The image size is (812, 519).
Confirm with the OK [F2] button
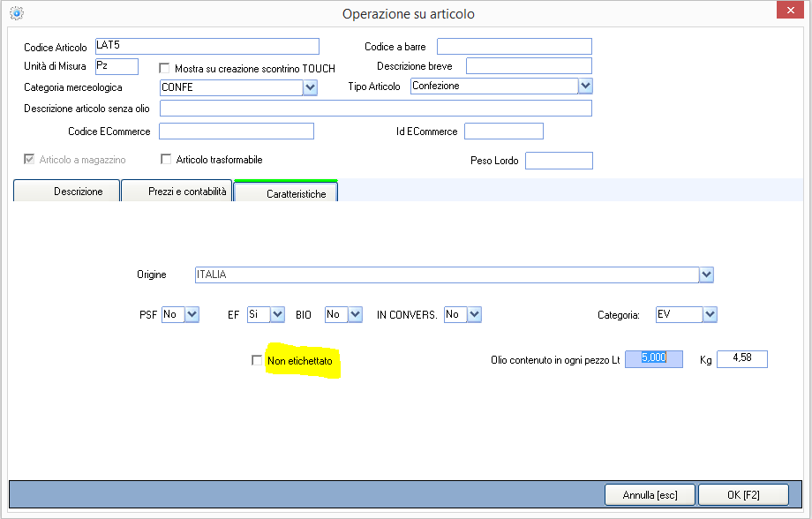[743, 495]
